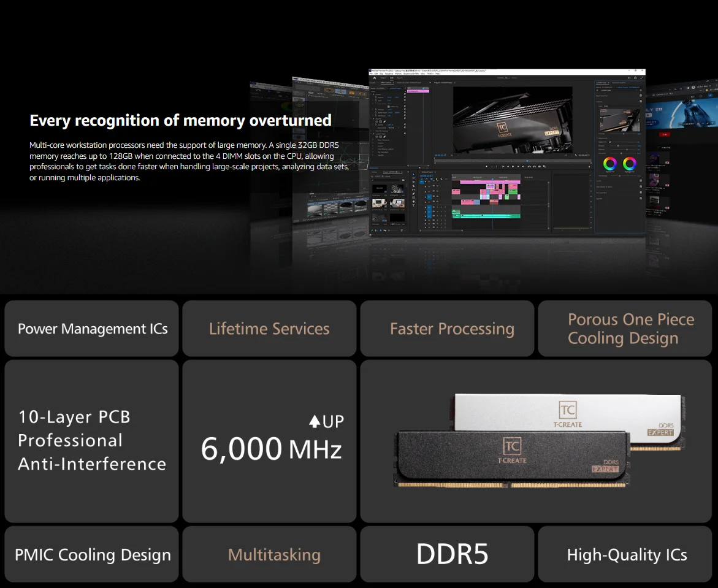Click the black T-CREATE memory module image

512,459
